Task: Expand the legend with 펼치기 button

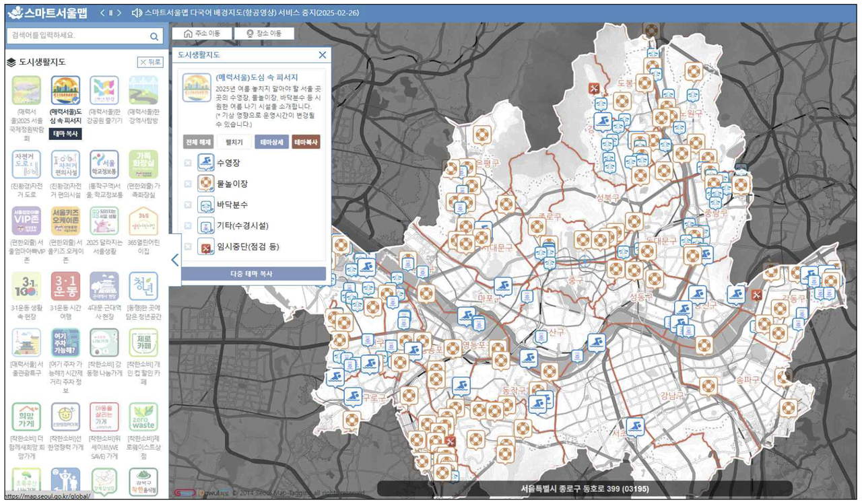Action: pos(234,142)
